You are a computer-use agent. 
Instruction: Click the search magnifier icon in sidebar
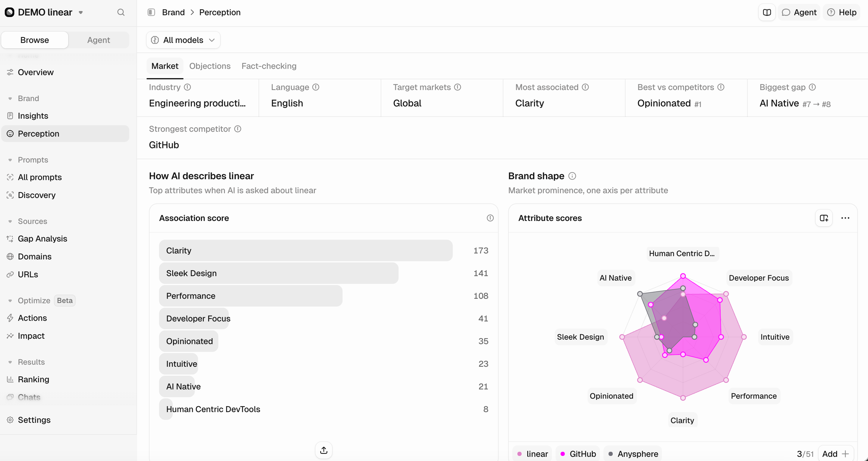tap(121, 13)
